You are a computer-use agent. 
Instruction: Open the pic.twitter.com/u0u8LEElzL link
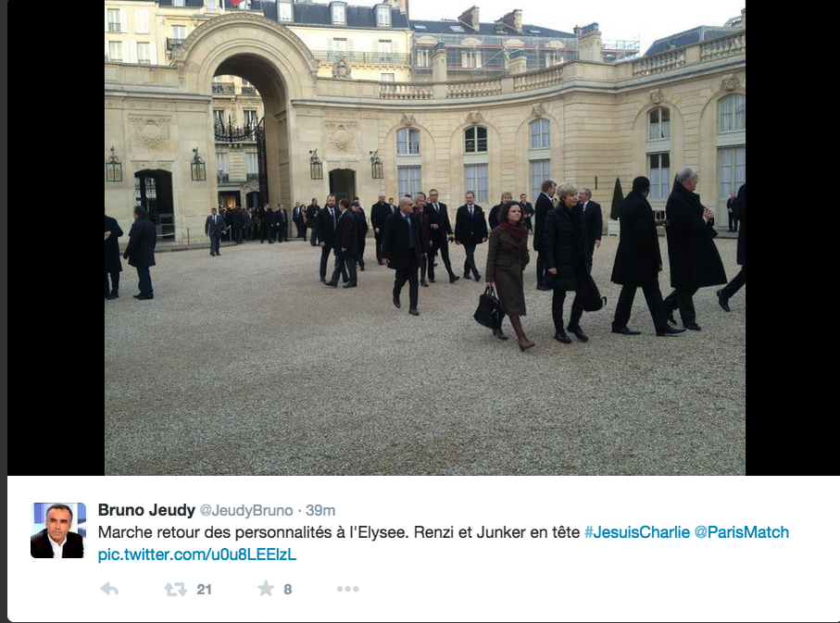pos(196,554)
